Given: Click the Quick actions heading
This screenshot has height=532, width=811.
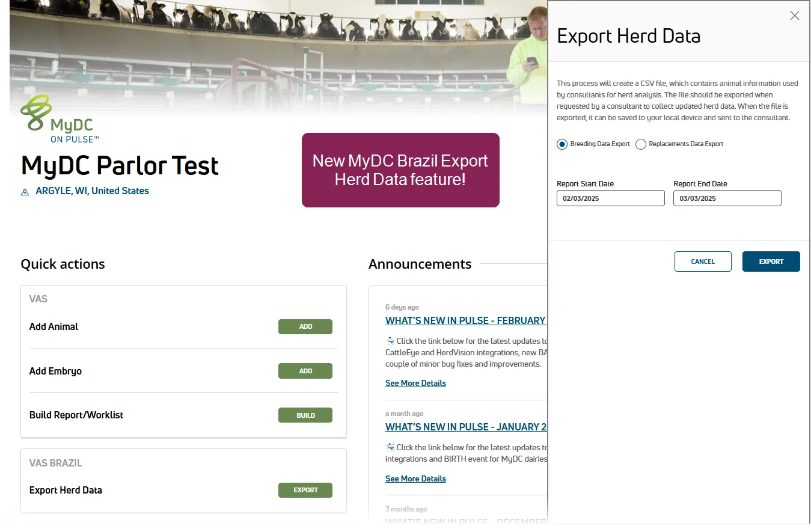Looking at the screenshot, I should [x=63, y=264].
